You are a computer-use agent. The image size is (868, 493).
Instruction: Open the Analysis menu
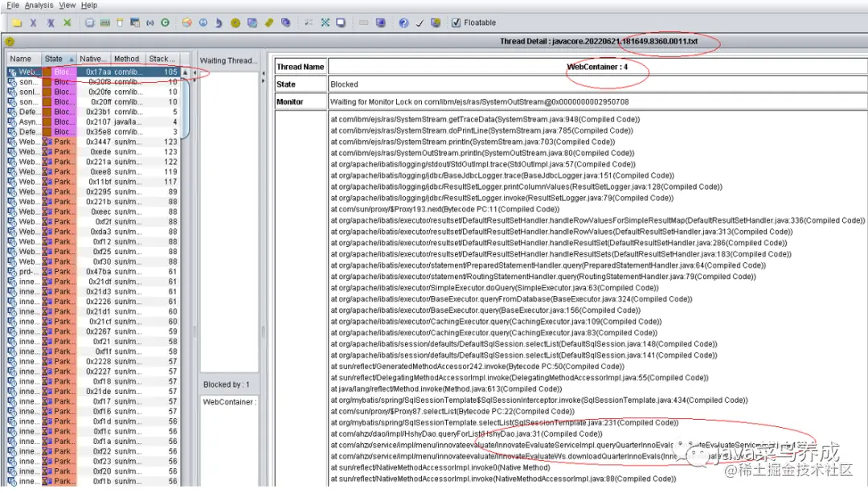(39, 5)
